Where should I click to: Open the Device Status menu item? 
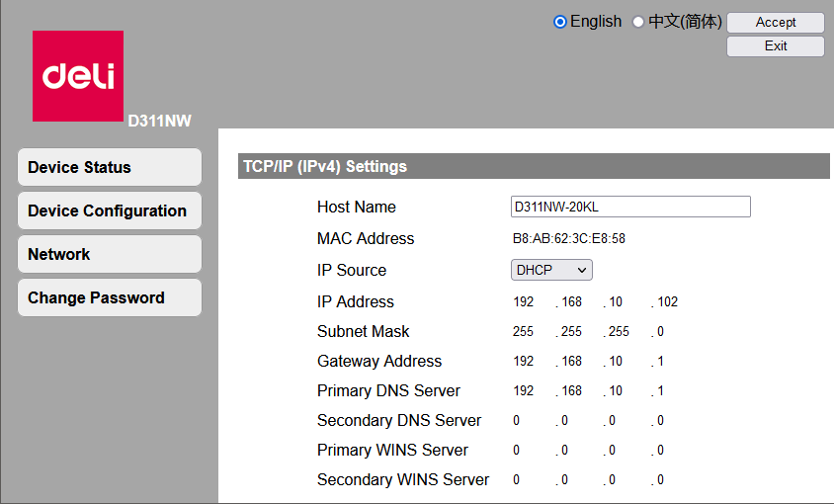(x=109, y=167)
